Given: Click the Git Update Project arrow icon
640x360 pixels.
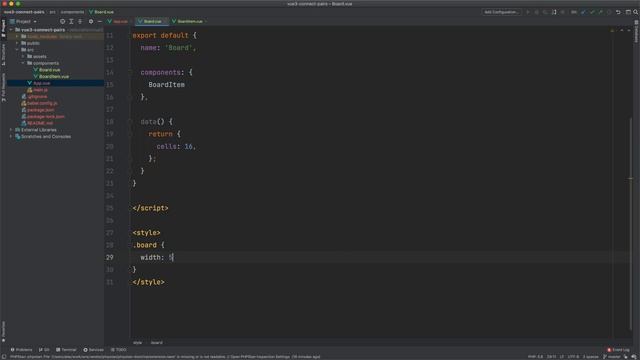Looking at the screenshot, I should [x=583, y=12].
